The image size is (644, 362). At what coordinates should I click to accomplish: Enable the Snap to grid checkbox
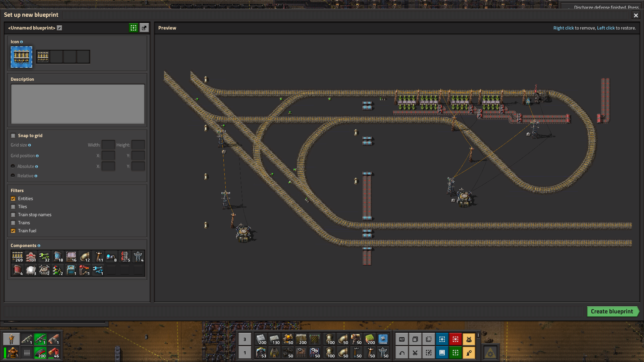pos(13,136)
